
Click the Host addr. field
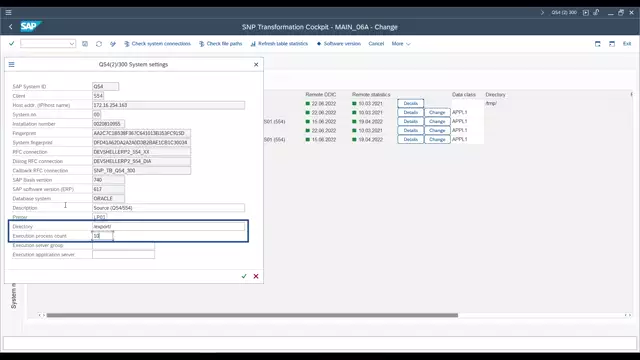click(169, 105)
